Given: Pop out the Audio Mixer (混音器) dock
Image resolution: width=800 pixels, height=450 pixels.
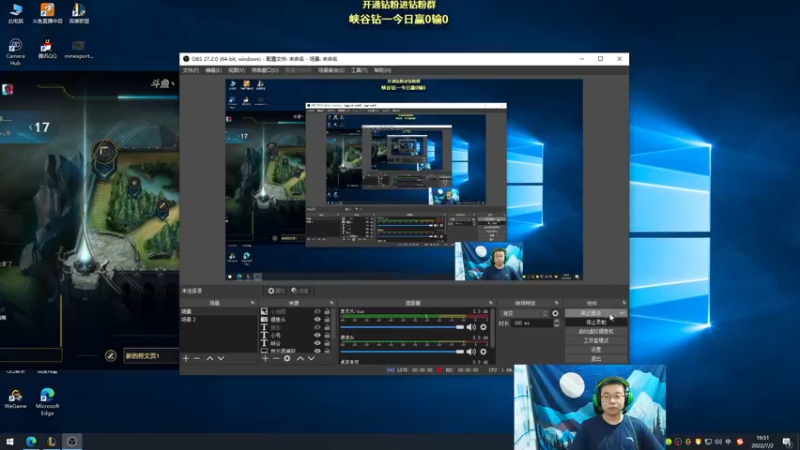Looking at the screenshot, I should click(491, 303).
